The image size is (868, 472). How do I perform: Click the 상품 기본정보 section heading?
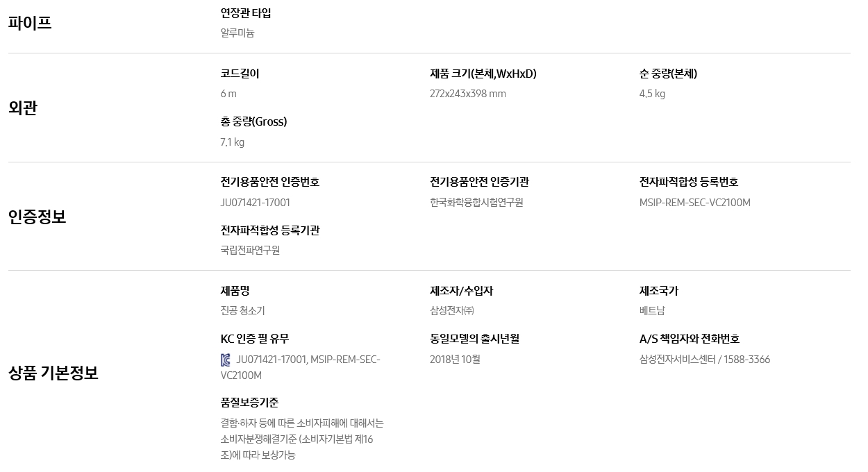53,373
